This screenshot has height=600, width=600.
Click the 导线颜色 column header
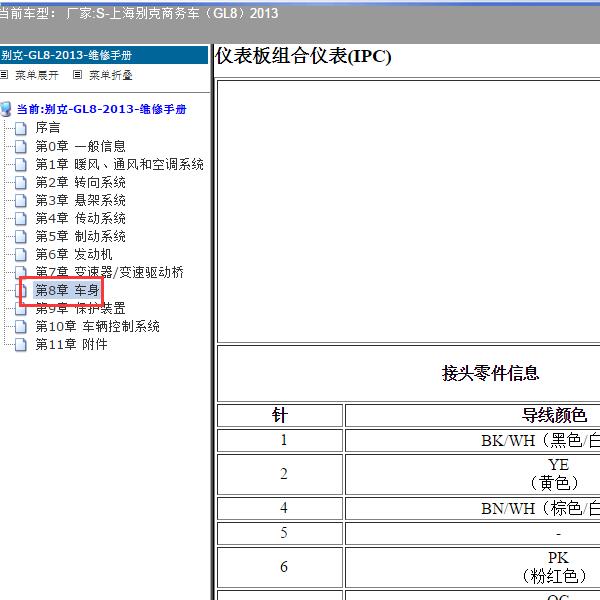[x=554, y=415]
